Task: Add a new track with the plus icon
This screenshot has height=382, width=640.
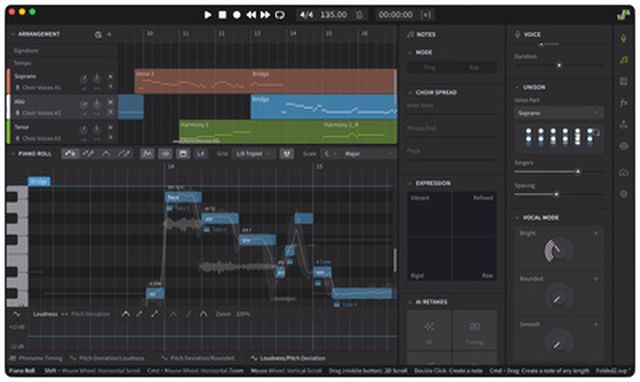Action: tap(109, 34)
